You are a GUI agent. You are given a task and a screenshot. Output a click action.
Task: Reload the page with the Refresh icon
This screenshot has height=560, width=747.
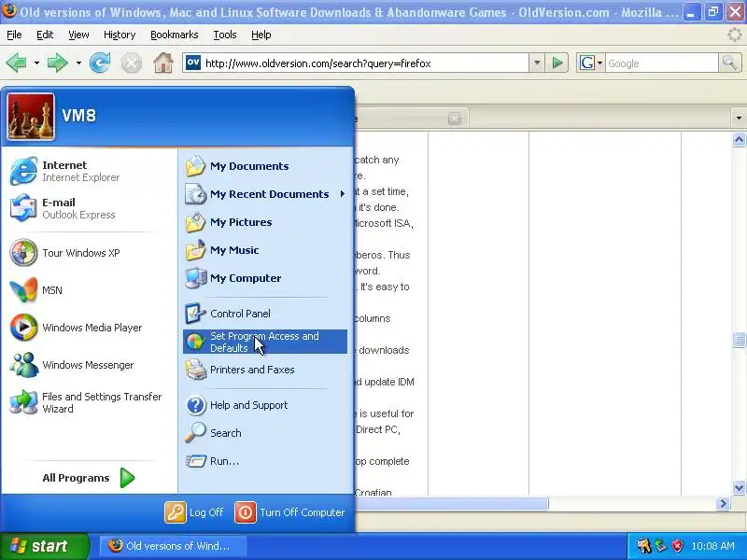pyautogui.click(x=100, y=63)
